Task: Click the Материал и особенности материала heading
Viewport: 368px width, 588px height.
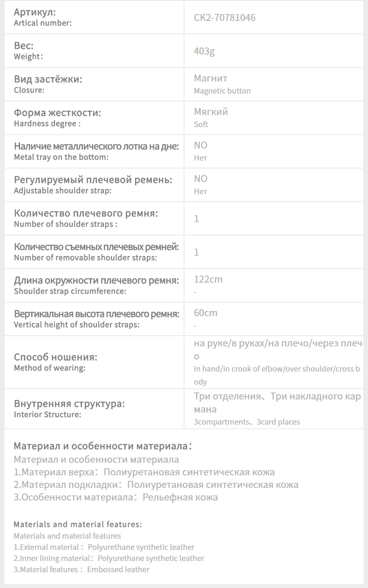Action: point(103,446)
